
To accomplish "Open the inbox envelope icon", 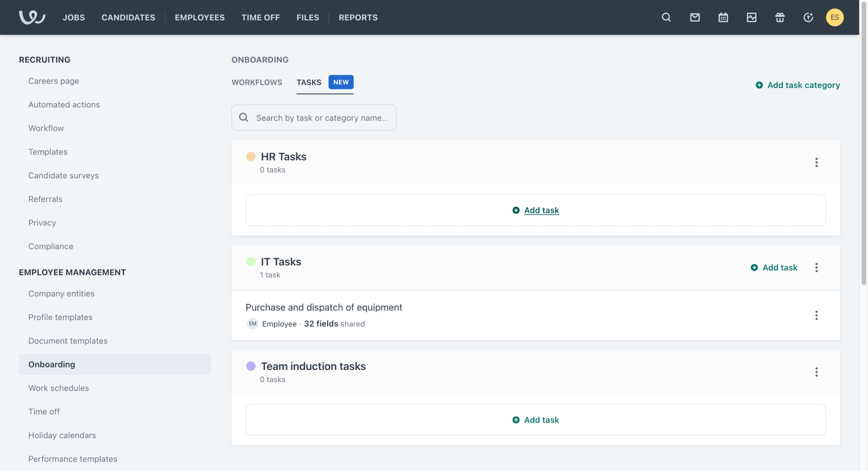I will click(x=695, y=17).
